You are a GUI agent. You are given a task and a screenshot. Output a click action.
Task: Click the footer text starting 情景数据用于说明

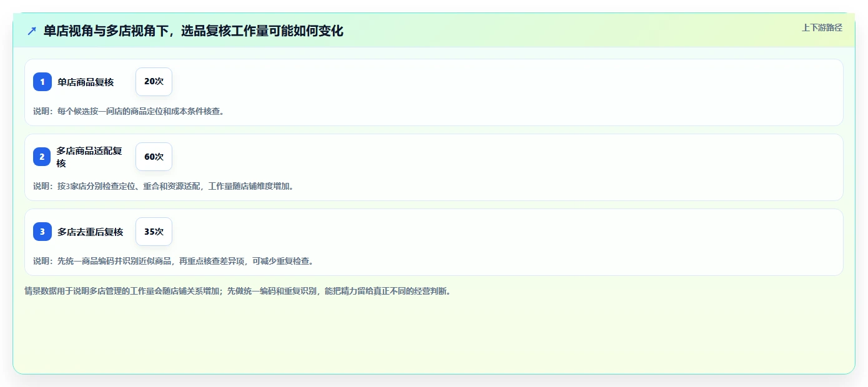click(237, 291)
